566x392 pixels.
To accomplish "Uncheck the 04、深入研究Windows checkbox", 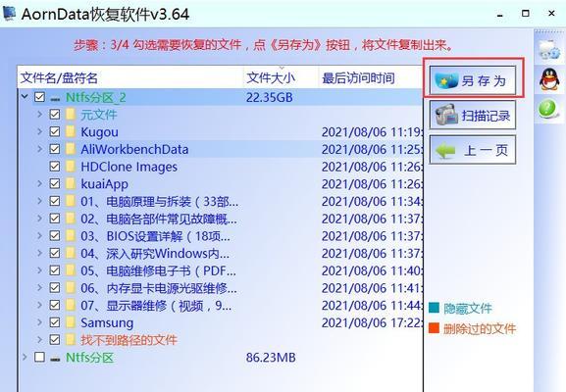I will [x=55, y=253].
